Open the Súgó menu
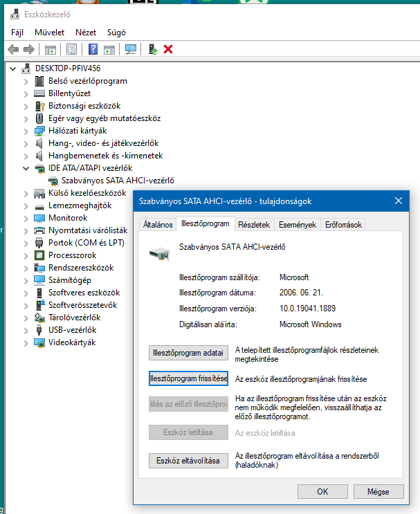Image resolution: width=420 pixels, height=514 pixels. tap(116, 33)
